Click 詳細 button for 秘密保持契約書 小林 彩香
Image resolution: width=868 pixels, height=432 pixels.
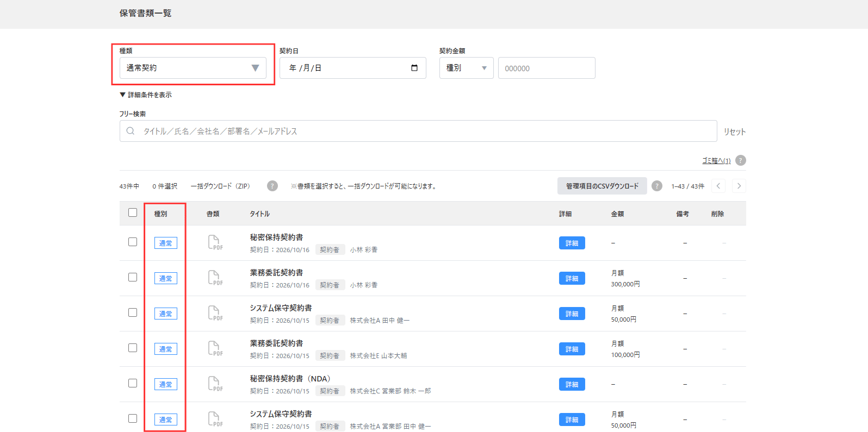pos(572,243)
